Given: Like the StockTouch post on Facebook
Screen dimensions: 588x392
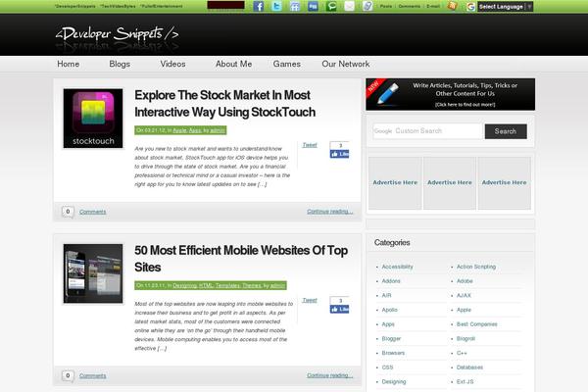Looking at the screenshot, I should pos(339,154).
